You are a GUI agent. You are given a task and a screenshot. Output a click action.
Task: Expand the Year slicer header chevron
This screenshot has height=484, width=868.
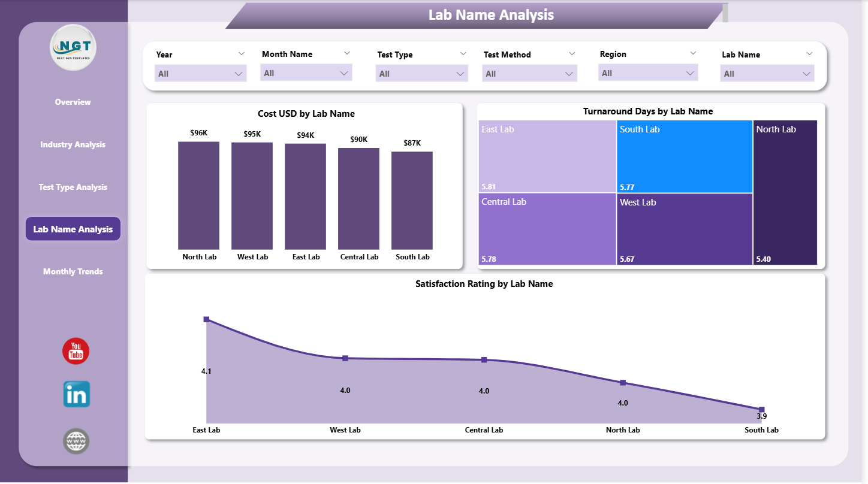[242, 54]
